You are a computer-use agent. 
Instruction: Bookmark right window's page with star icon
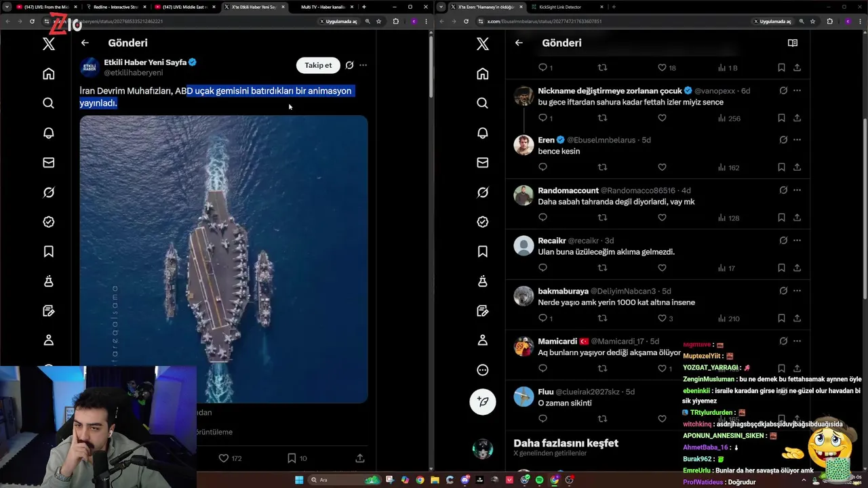point(812,21)
